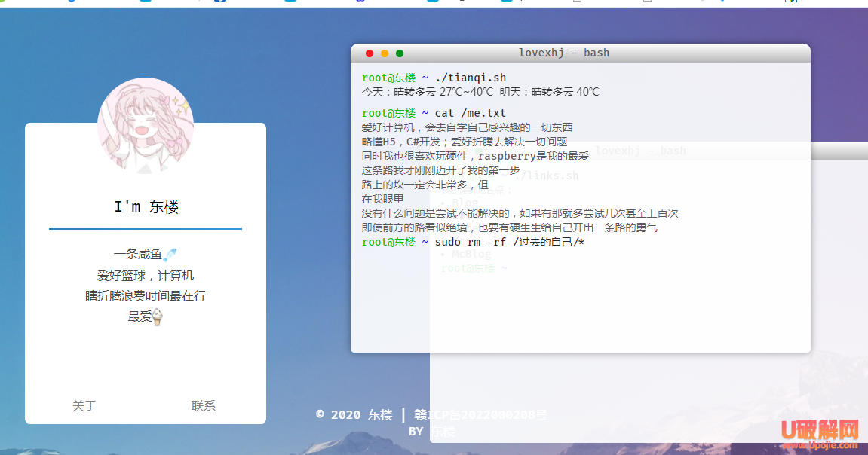Click the red close dot on terminal
The image size is (868, 455).
pos(370,53)
